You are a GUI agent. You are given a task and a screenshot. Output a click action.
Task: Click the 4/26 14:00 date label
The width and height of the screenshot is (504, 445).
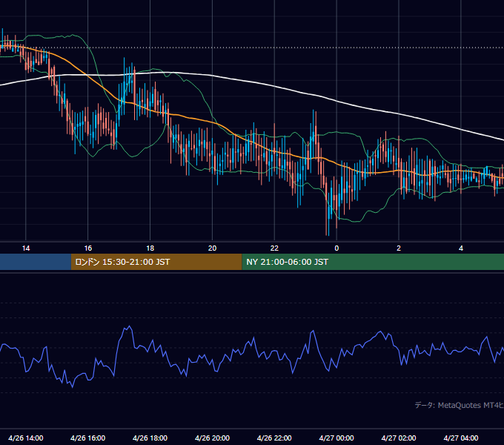pyautogui.click(x=26, y=438)
